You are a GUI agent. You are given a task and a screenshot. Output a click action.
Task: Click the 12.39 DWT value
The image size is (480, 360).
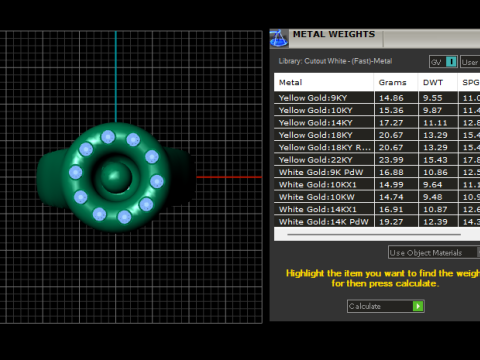click(435, 222)
